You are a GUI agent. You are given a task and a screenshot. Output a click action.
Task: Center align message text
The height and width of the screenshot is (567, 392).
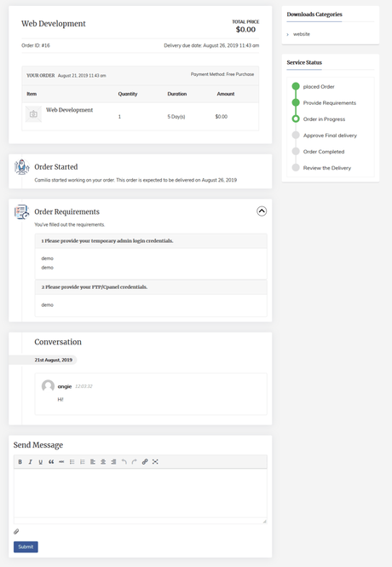pyautogui.click(x=103, y=462)
